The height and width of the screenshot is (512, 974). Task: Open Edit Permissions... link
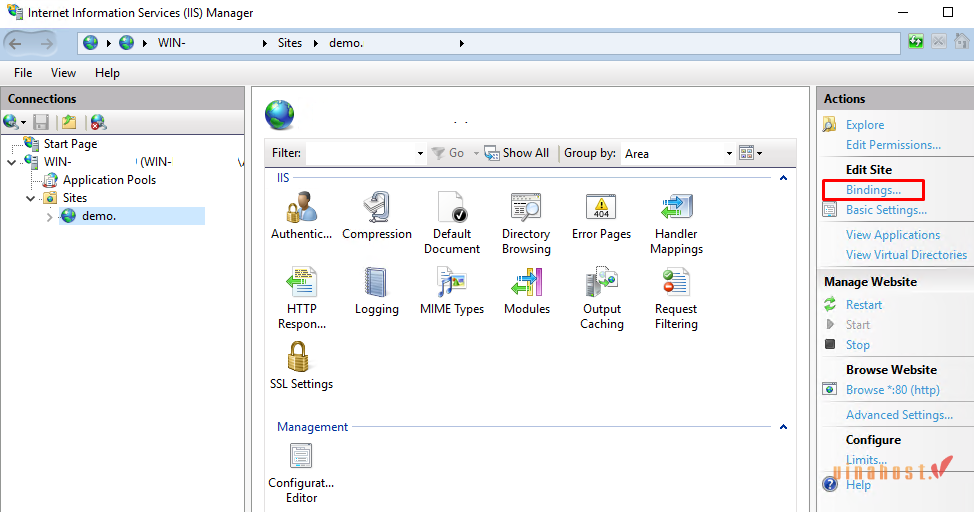click(893, 145)
